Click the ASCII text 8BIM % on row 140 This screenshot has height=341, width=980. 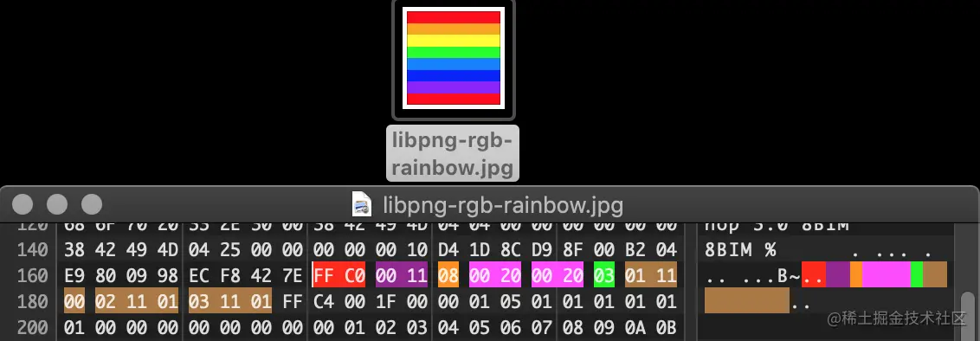740,250
